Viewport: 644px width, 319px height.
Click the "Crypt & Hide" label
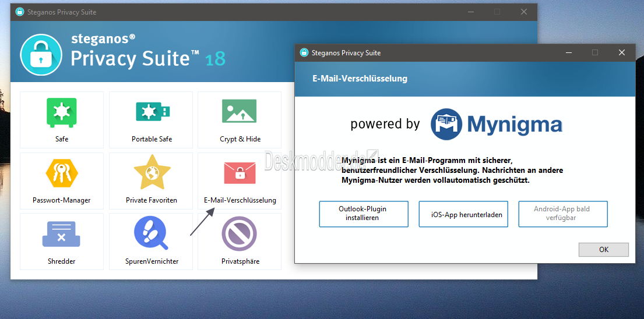point(240,139)
